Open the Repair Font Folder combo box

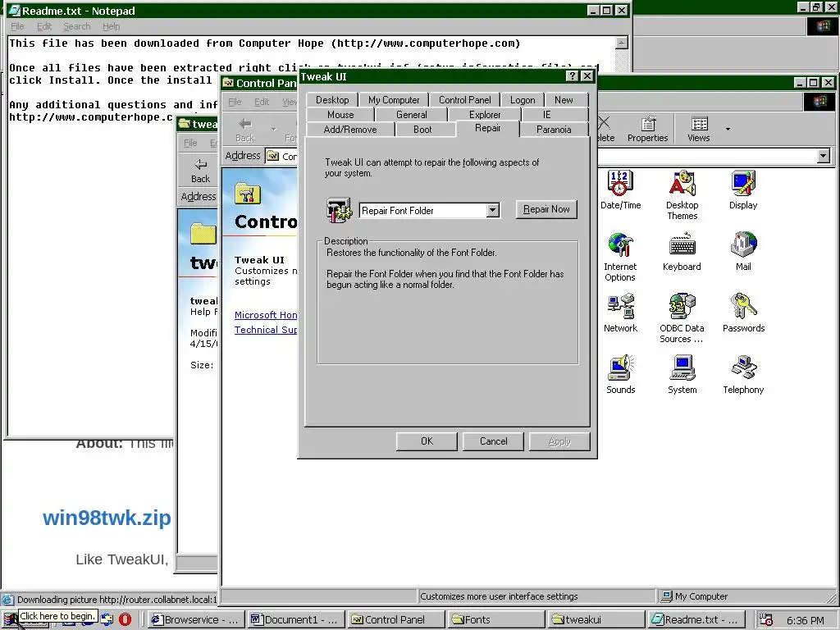point(430,211)
